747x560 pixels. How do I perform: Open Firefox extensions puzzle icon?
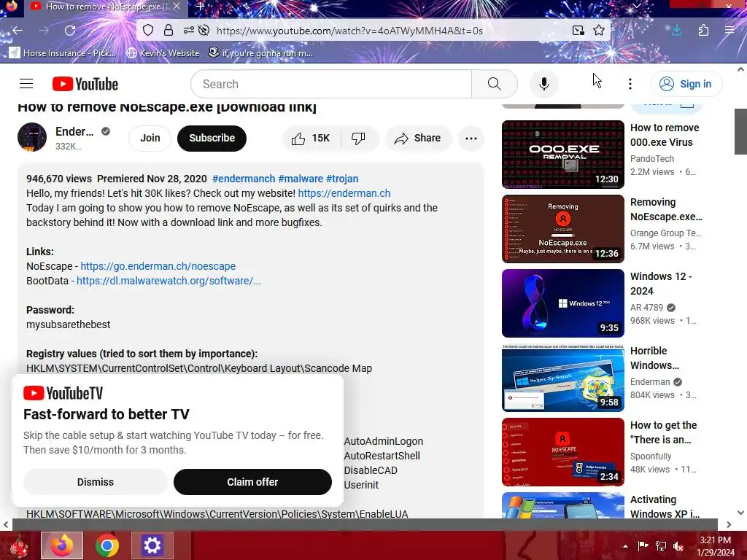coord(704,31)
